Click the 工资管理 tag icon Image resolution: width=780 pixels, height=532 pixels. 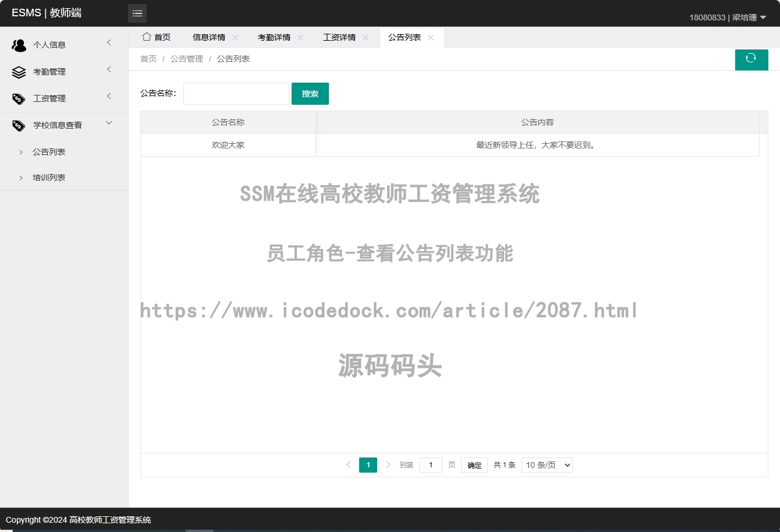click(19, 98)
